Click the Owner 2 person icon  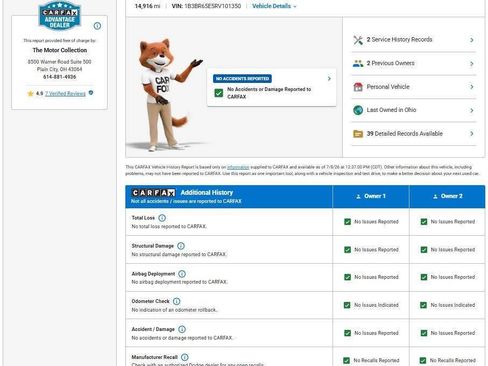[435, 197]
